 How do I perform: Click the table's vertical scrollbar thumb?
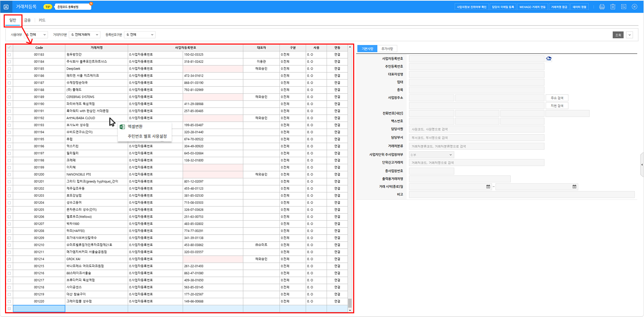click(x=350, y=303)
